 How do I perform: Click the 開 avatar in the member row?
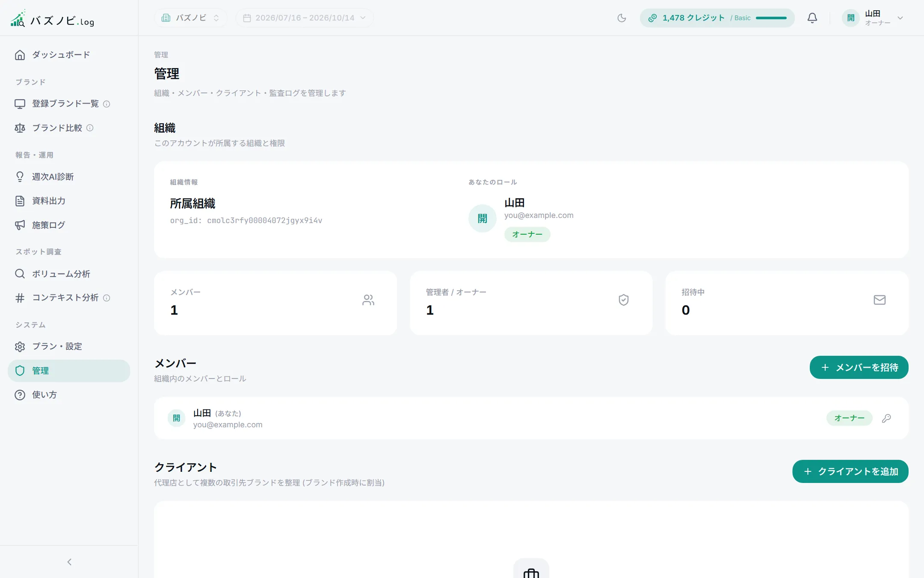coord(176,418)
